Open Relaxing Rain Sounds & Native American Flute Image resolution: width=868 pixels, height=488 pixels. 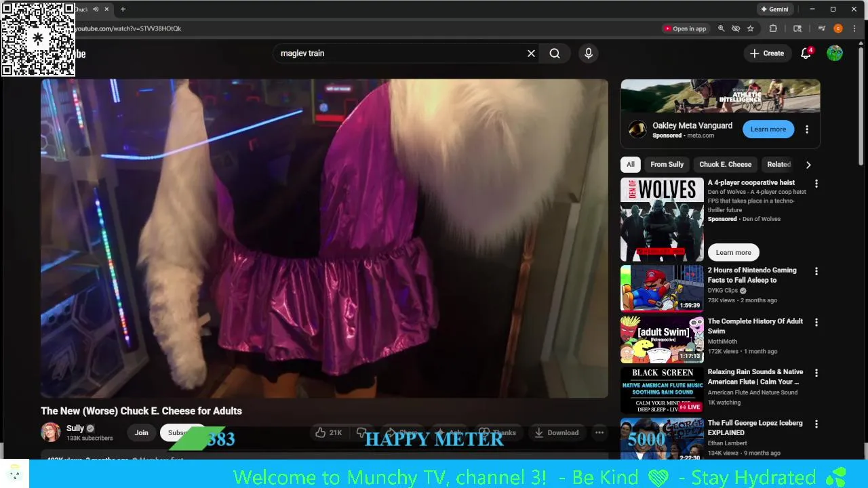click(x=755, y=377)
